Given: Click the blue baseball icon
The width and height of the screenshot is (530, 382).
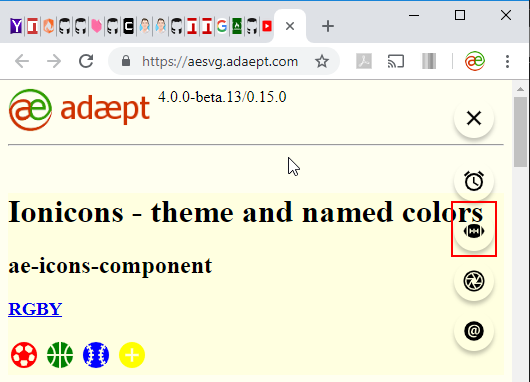Looking at the screenshot, I should (x=96, y=355).
